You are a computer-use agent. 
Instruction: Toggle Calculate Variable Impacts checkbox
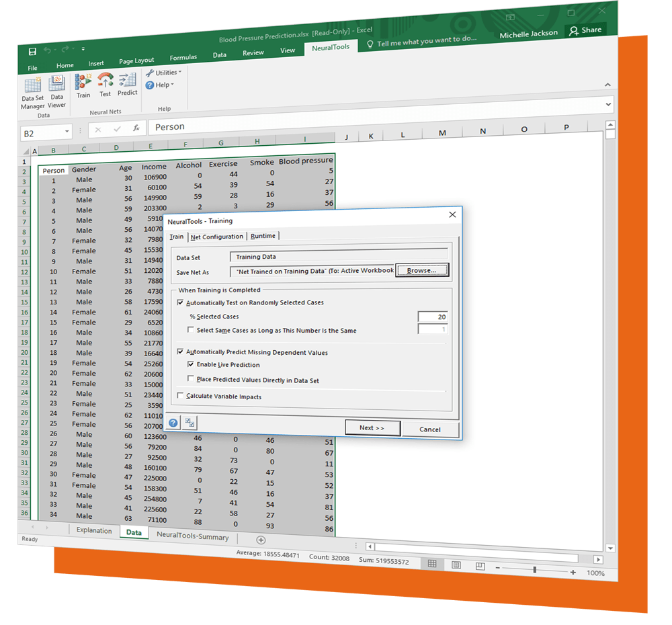pos(180,395)
